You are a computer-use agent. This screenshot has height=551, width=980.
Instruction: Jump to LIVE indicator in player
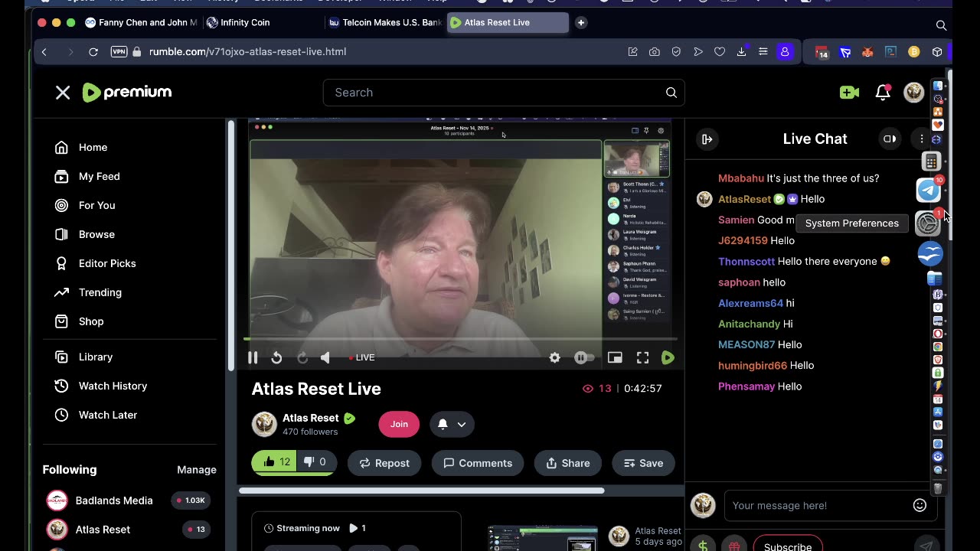pyautogui.click(x=362, y=357)
